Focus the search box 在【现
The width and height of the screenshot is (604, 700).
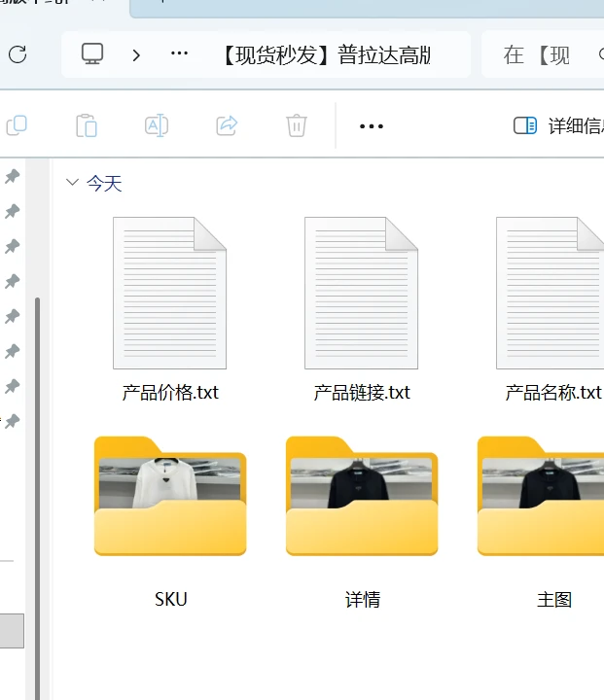(543, 54)
